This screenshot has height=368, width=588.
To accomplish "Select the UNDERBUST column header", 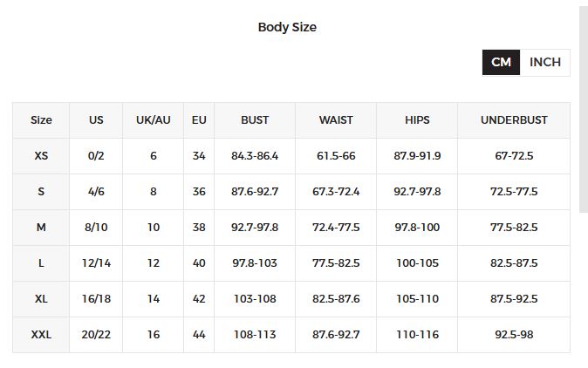I will [514, 120].
